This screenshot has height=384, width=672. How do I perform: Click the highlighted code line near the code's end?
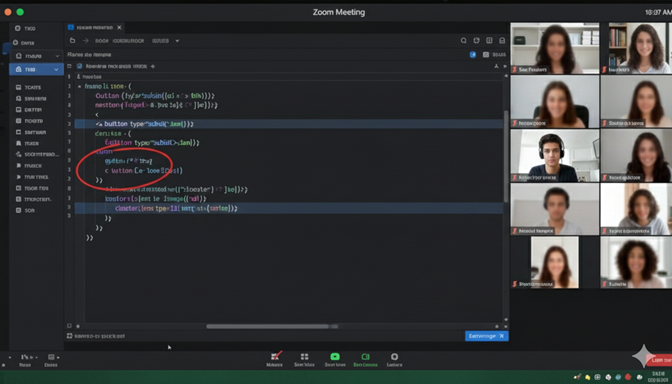(x=288, y=208)
